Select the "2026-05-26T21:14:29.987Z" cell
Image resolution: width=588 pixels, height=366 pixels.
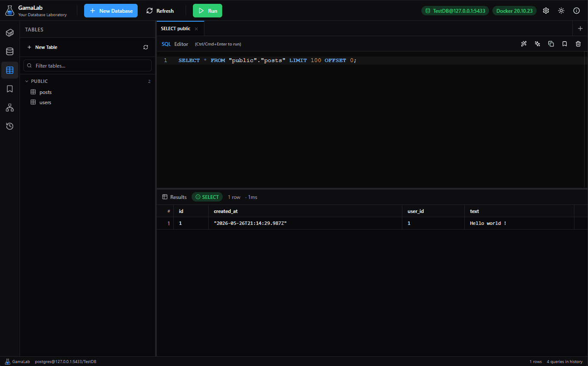(x=305, y=223)
